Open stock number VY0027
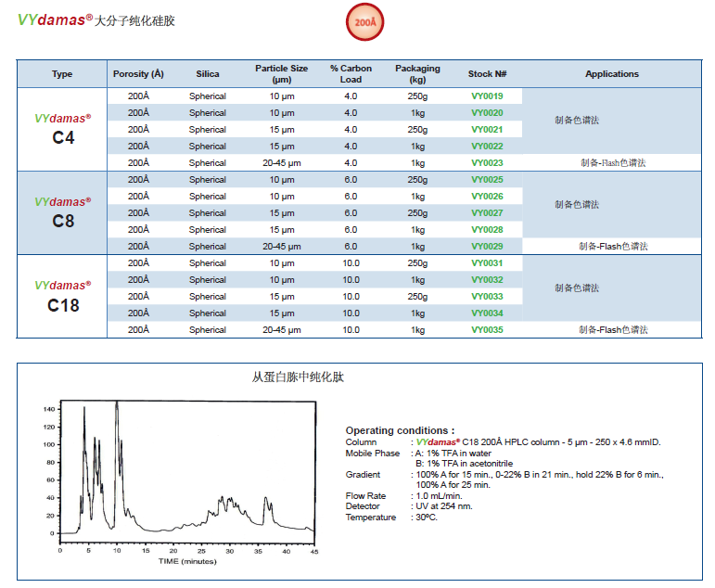Viewport: 715px width, 588px height. click(487, 213)
